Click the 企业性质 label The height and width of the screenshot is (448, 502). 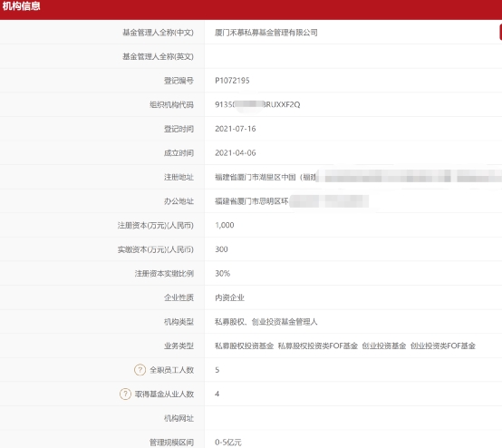point(179,297)
